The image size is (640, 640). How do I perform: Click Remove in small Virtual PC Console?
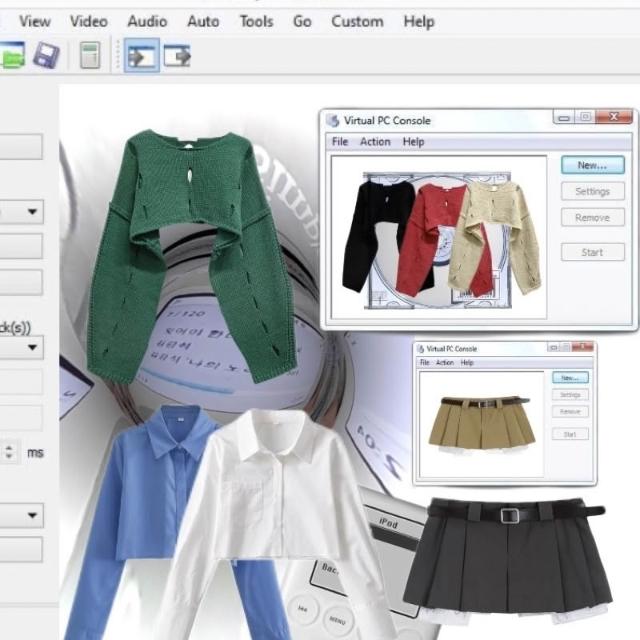570,411
